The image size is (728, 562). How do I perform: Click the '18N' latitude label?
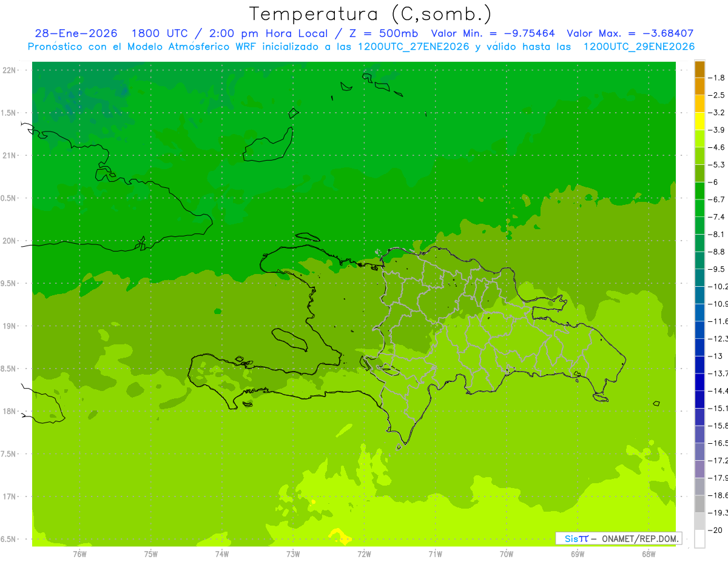point(9,411)
